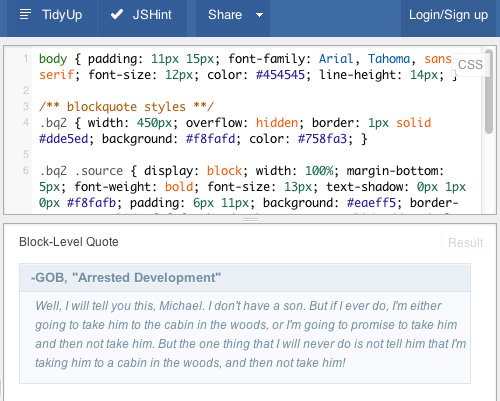The image size is (500, 401).
Task: Click line number 1 in gutter
Action: click(x=26, y=59)
